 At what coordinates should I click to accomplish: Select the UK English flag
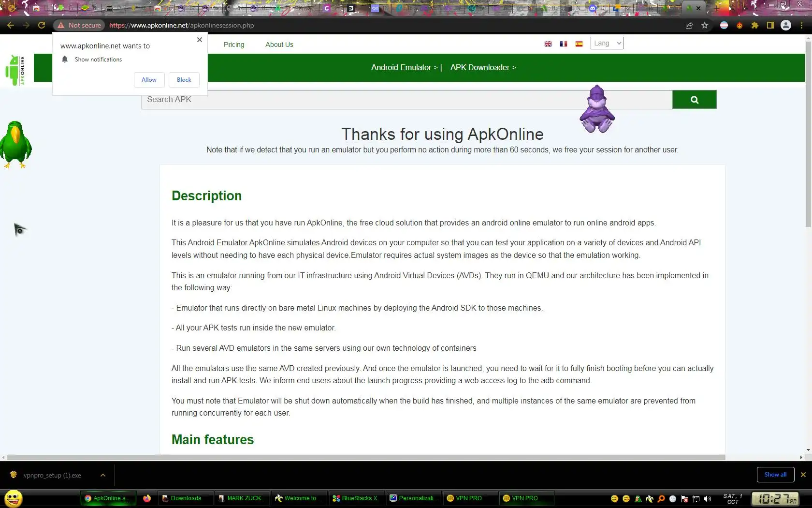pos(548,44)
